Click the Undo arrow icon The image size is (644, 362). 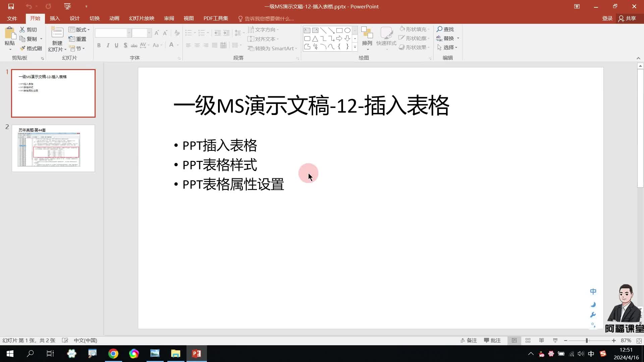click(x=29, y=6)
